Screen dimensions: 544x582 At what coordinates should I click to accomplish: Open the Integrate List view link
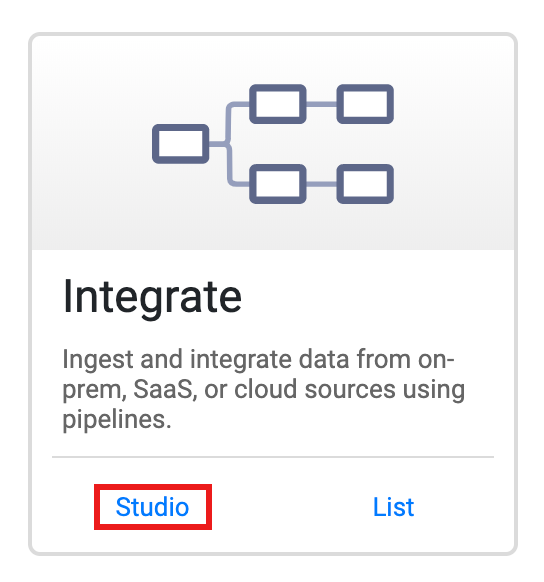click(393, 507)
